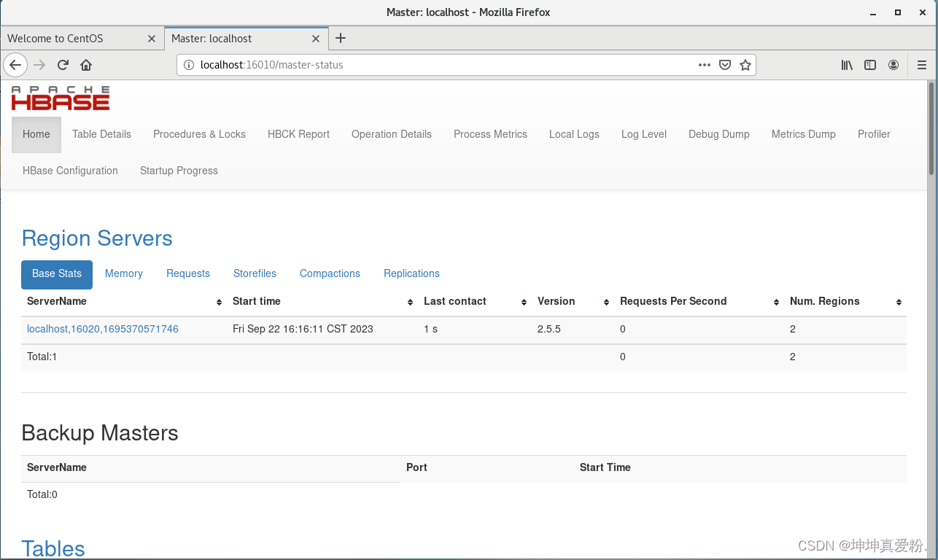The height and width of the screenshot is (560, 938).
Task: Select the Master: localhost browser tab
Action: pos(247,39)
